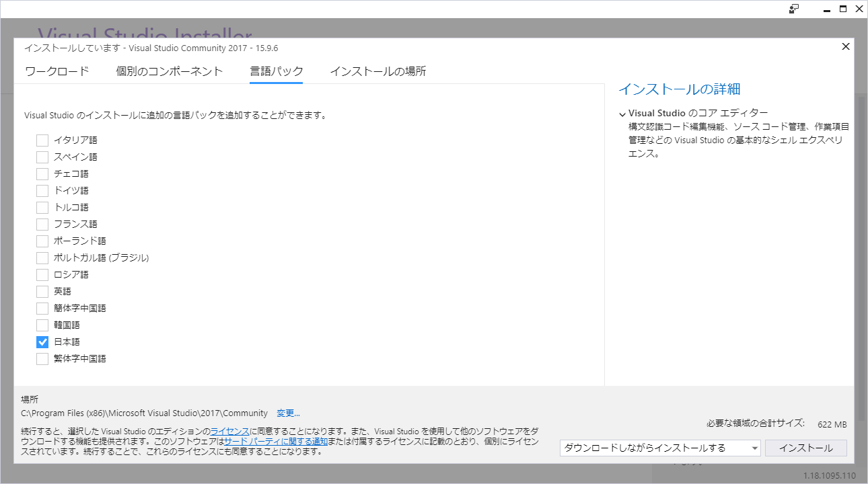This screenshot has height=484, width=868.
Task: Enable the 韓国語 language pack
Action: point(42,325)
